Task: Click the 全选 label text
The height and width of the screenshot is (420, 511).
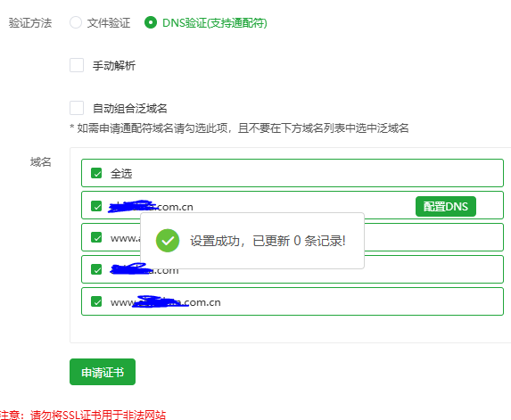Action: pos(121,174)
